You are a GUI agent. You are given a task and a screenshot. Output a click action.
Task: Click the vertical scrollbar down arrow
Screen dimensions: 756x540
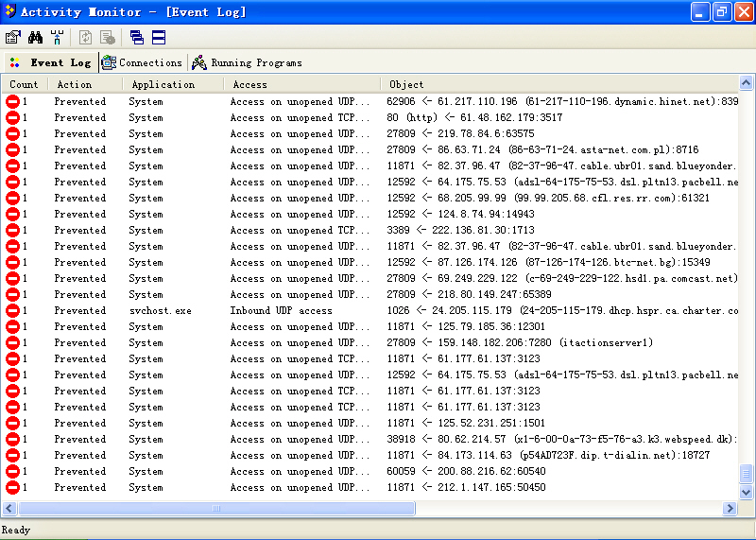pyautogui.click(x=747, y=492)
